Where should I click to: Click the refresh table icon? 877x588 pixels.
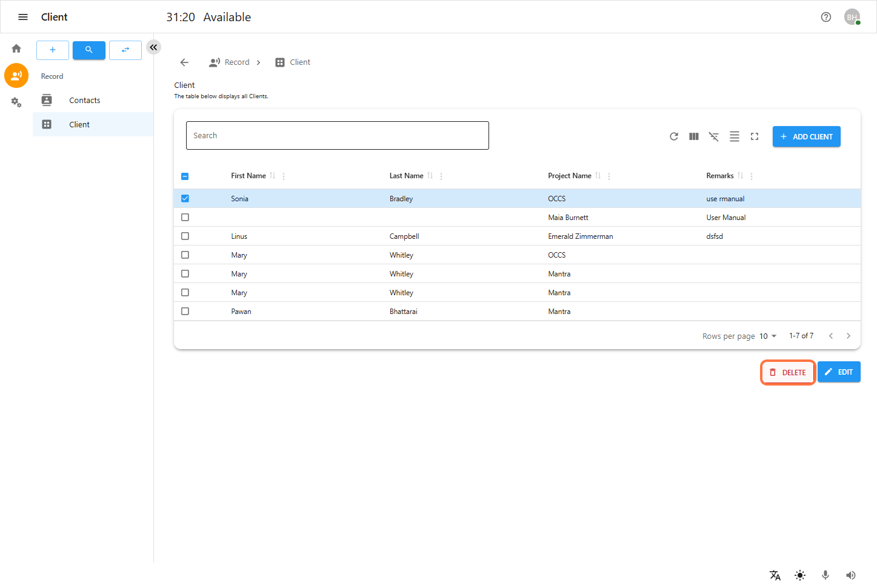click(x=673, y=136)
